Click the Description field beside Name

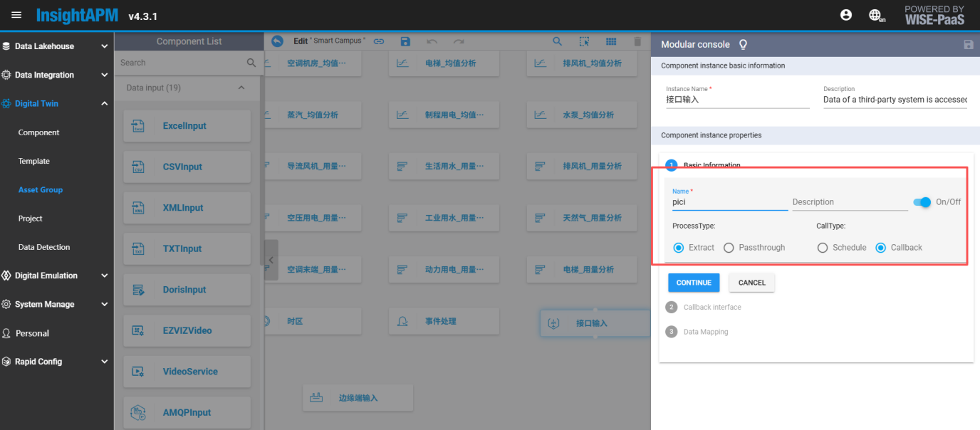849,202
